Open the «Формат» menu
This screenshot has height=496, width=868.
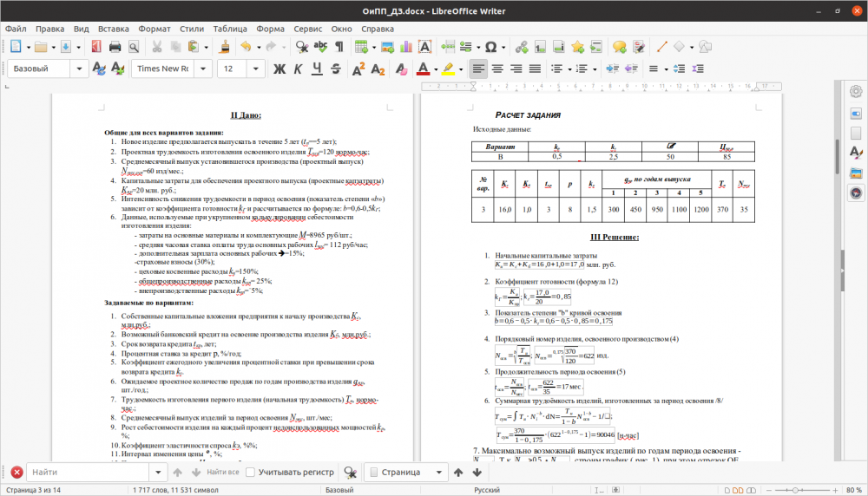[155, 28]
